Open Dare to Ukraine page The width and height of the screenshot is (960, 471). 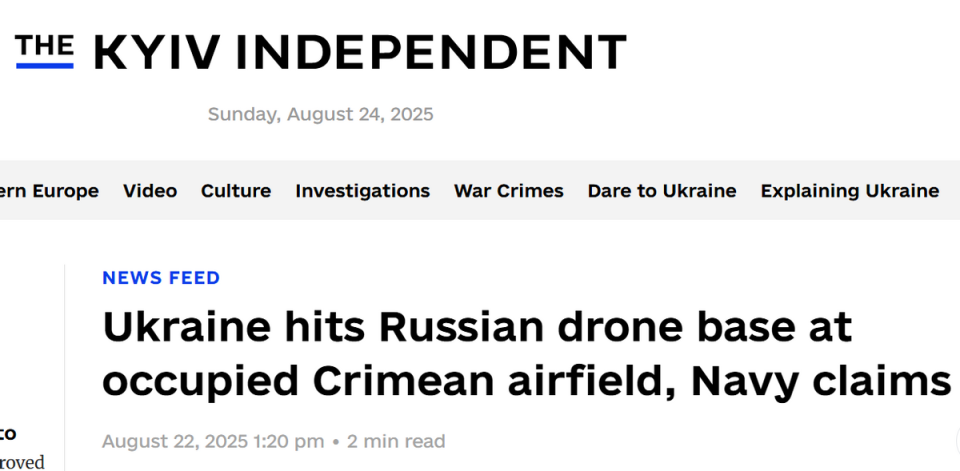662,191
